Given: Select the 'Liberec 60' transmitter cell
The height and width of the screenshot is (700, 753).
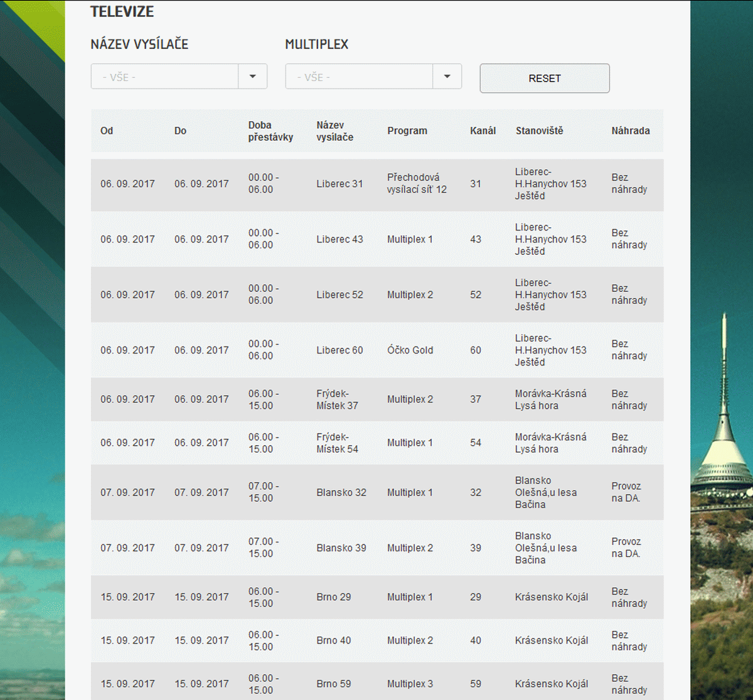Looking at the screenshot, I should [339, 350].
